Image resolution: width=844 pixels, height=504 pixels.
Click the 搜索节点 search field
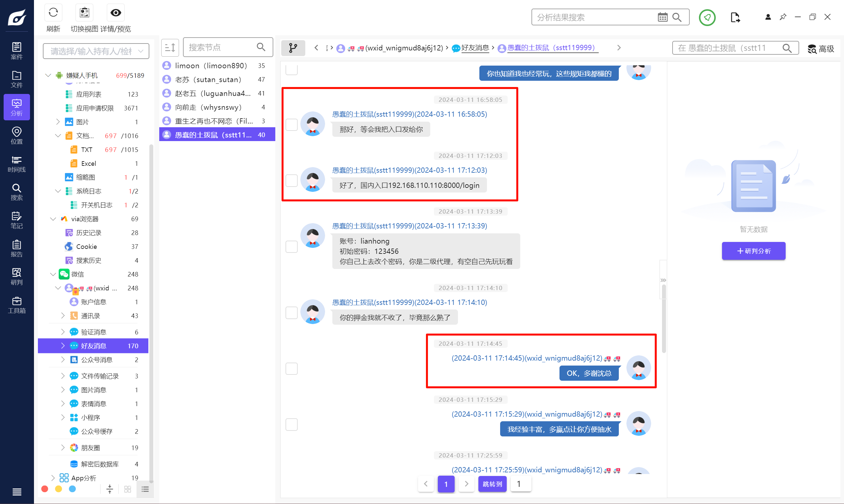pos(227,47)
